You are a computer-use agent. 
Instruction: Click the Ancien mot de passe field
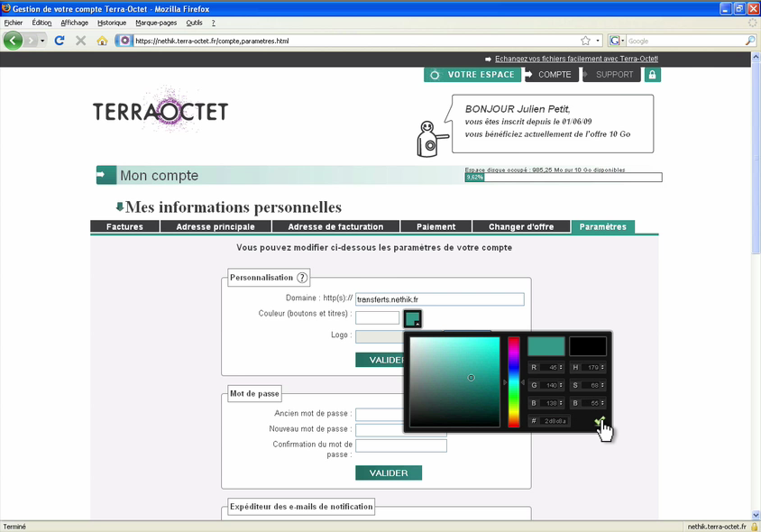coord(379,414)
